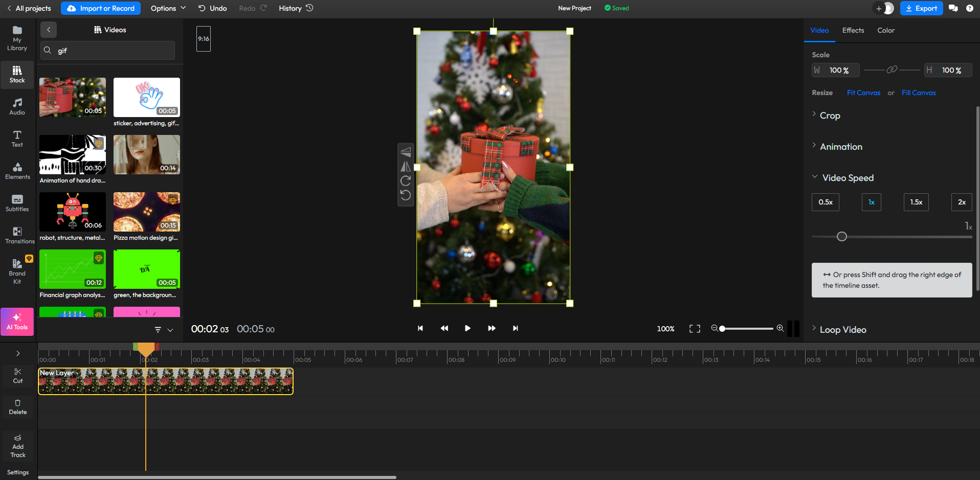The width and height of the screenshot is (980, 480).
Task: Launch AI Tools
Action: coord(17,322)
